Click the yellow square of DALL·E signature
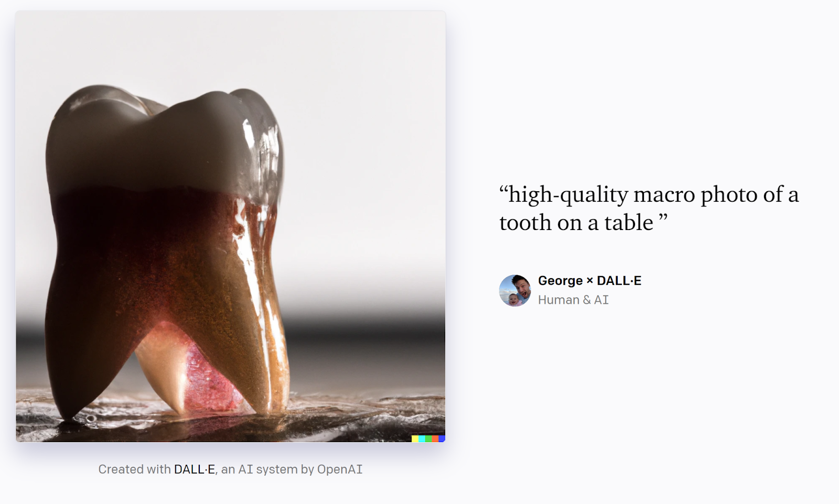Viewport: 839px width, 504px height. pos(415,439)
